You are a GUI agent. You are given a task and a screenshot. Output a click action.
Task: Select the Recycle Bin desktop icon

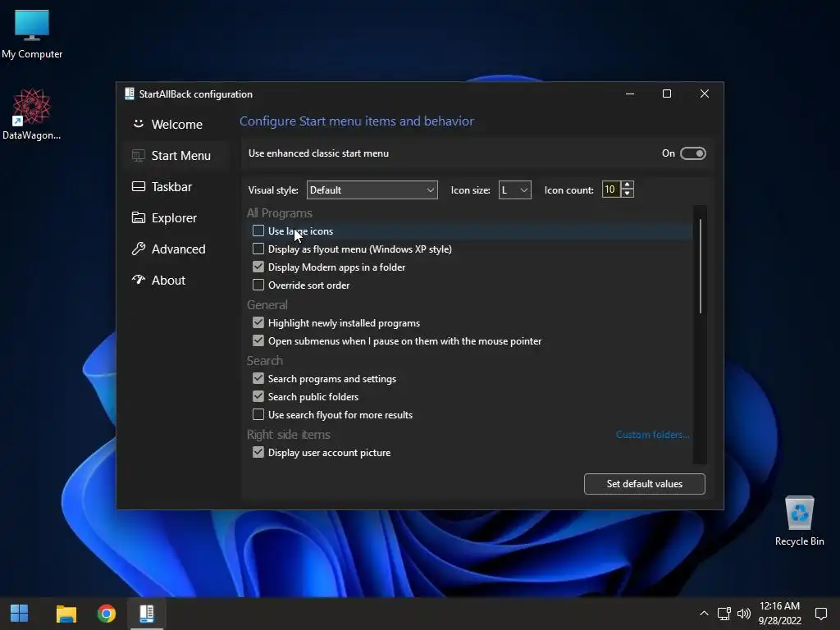click(x=799, y=521)
